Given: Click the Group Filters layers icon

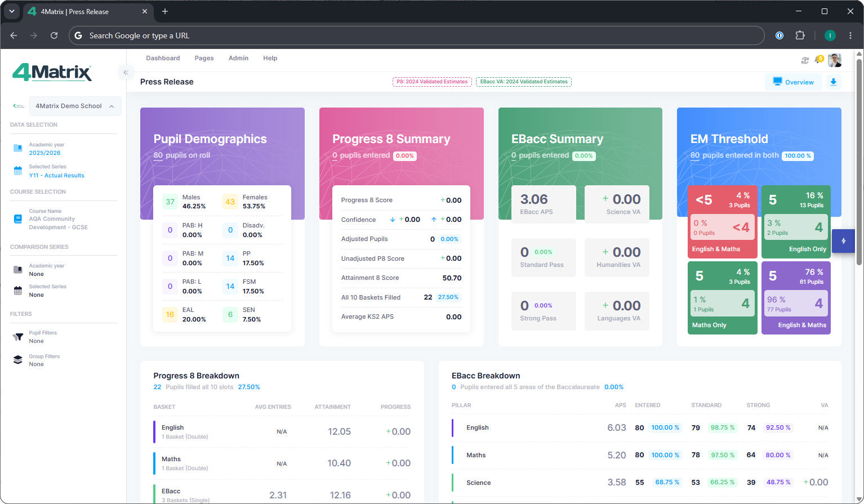Looking at the screenshot, I should (x=17, y=360).
